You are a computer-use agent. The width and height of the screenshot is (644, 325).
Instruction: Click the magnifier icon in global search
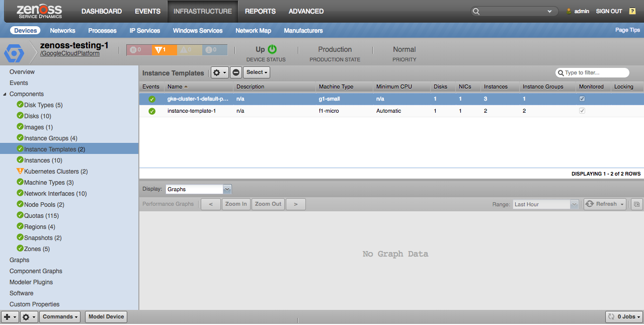(476, 11)
